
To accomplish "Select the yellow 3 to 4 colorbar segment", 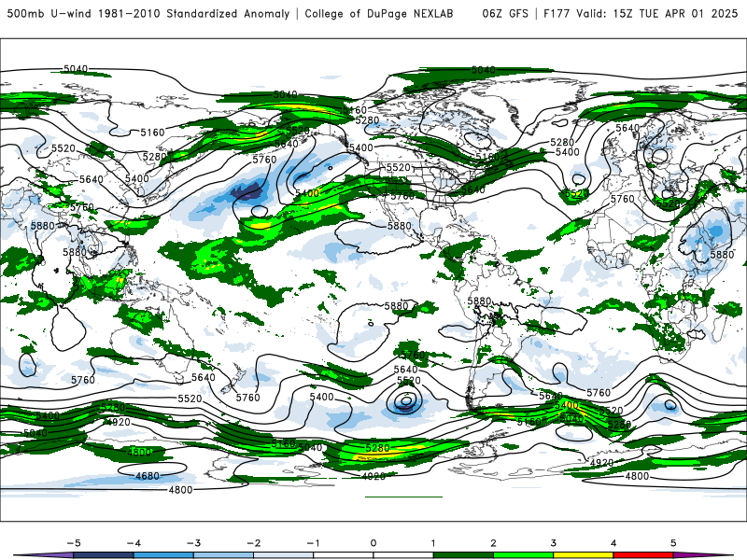I will (583, 555).
